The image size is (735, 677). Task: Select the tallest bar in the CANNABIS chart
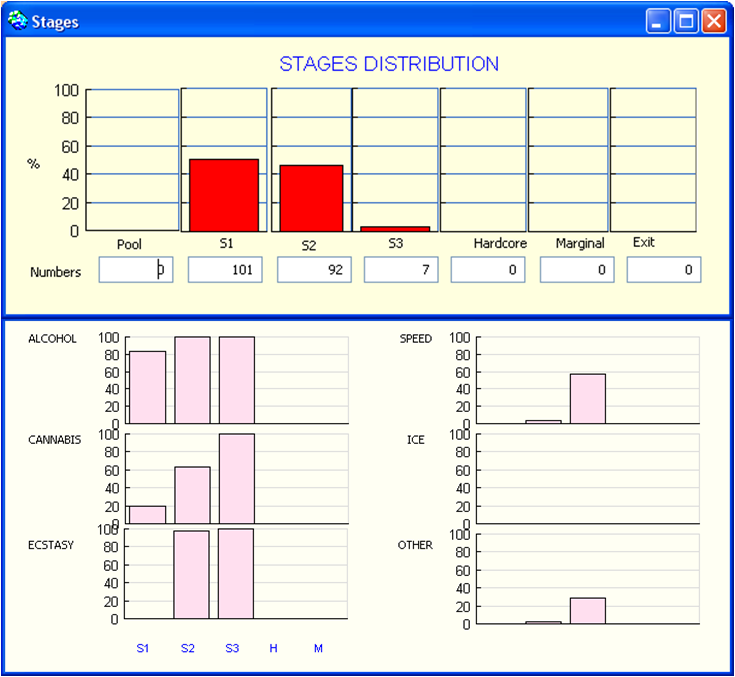click(237, 478)
